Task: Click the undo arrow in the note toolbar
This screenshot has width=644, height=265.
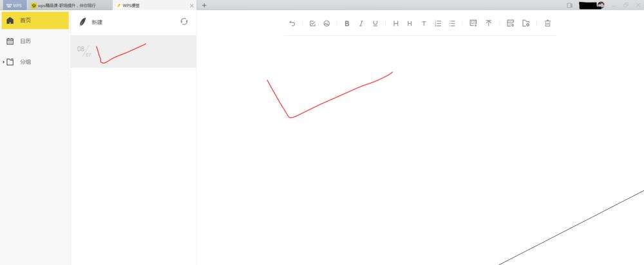Action: pos(292,23)
